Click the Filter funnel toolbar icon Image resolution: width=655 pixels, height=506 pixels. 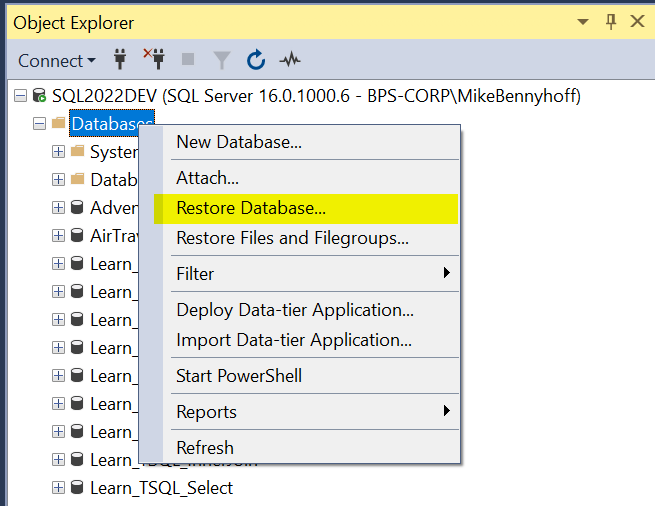[222, 60]
